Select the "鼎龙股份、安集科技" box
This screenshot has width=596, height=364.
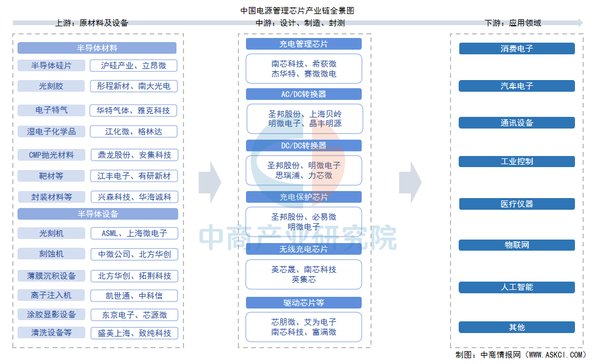click(x=134, y=155)
